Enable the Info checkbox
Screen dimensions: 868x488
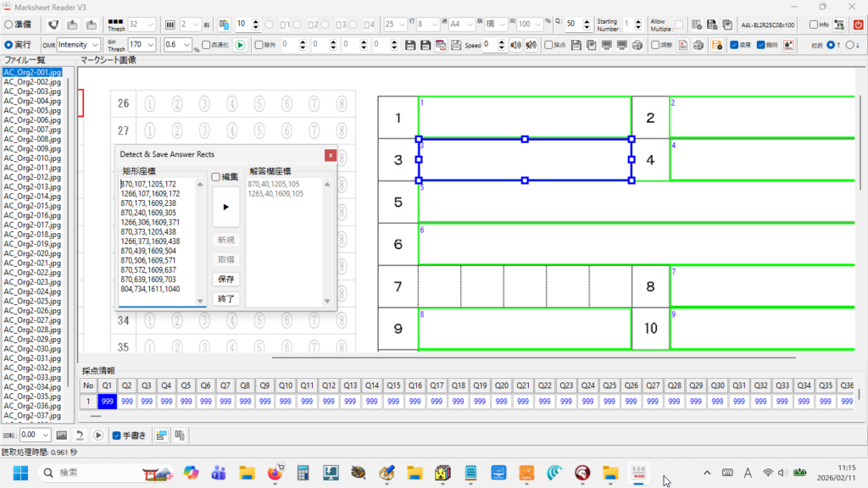814,25
